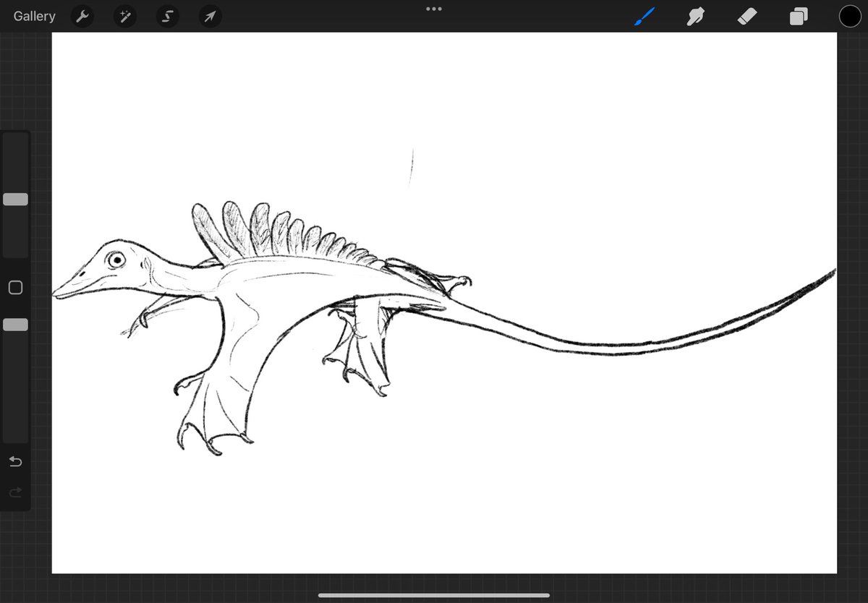Screen dimensions: 868x603
Task: Activate the Selection tool
Action: tap(167, 16)
